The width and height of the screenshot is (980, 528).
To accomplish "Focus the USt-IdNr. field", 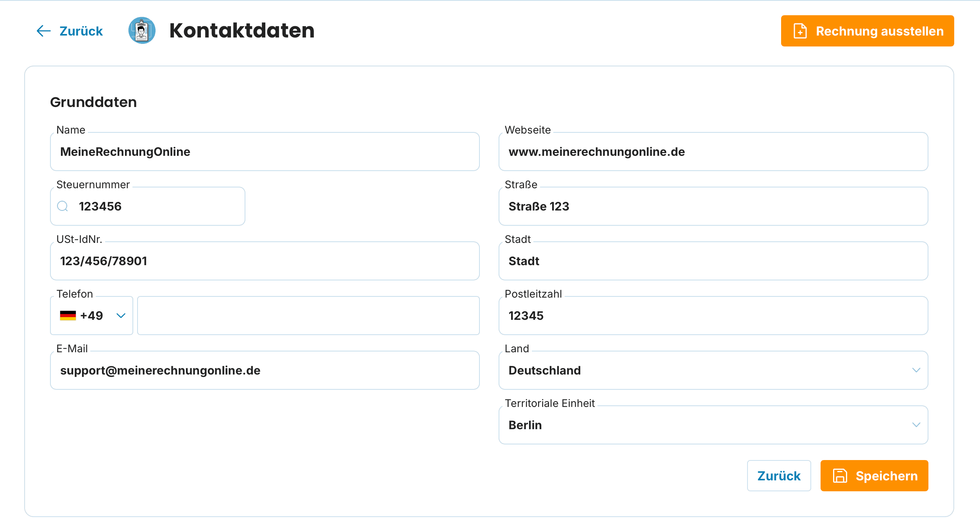I will click(x=265, y=261).
